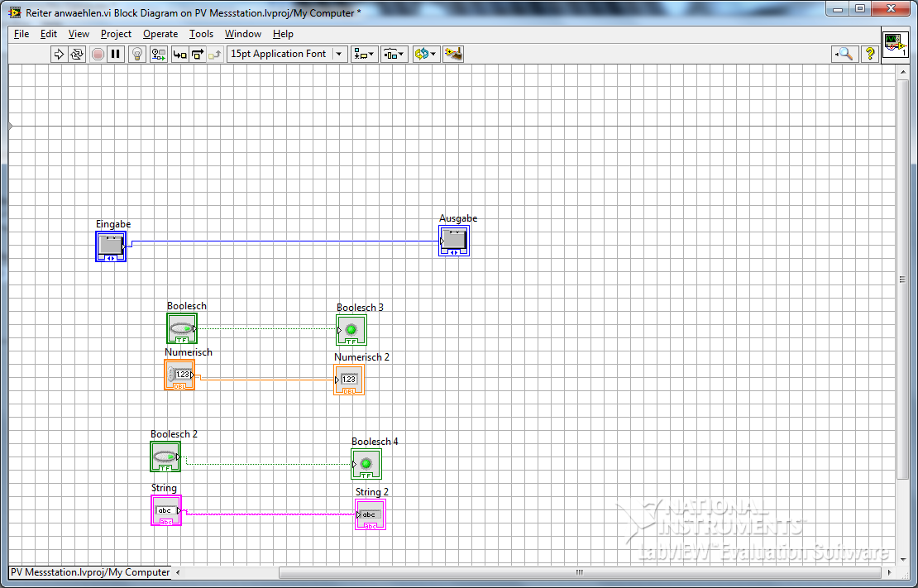Click the vertical scrollbar thumb

[902, 280]
